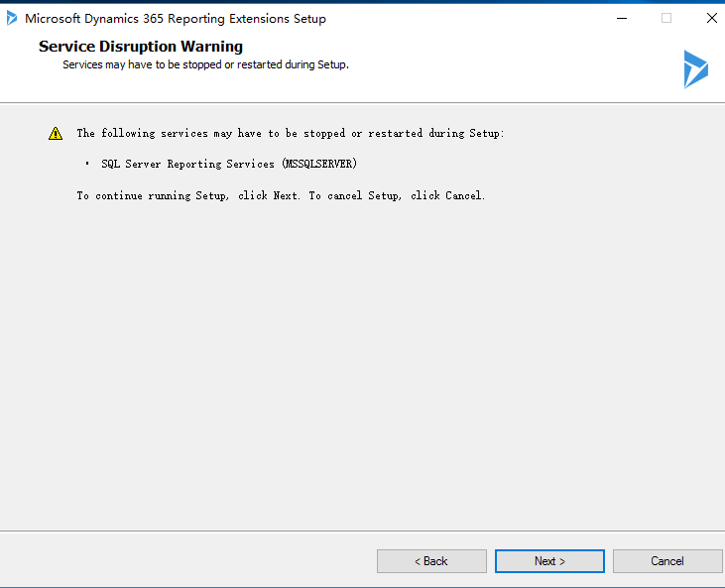
Task: Click the yellow warning triangle icon
Action: tap(56, 133)
